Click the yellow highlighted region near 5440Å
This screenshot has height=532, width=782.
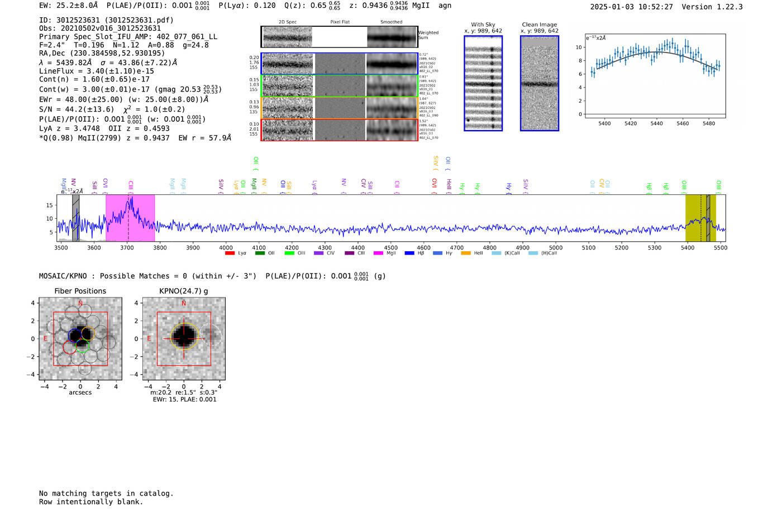pos(700,218)
